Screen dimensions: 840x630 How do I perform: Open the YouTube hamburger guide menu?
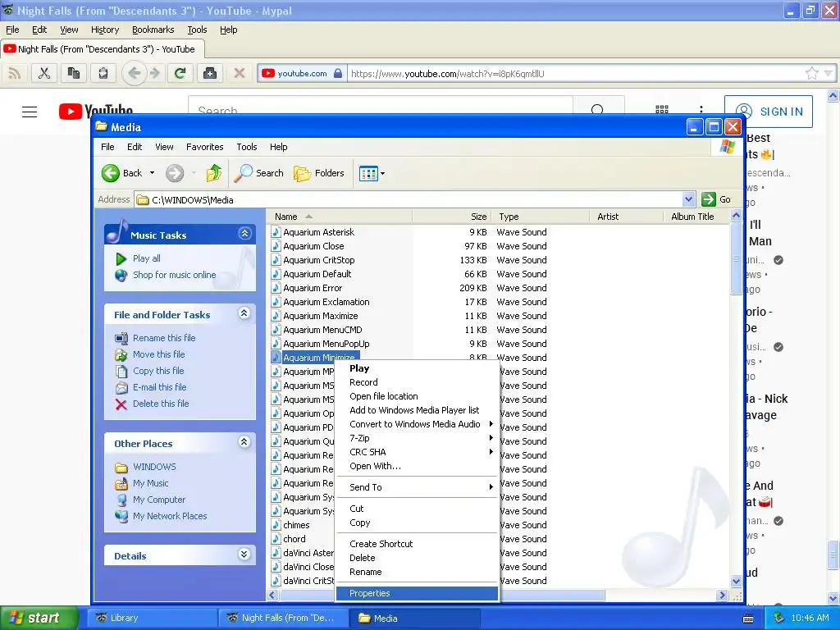(30, 112)
